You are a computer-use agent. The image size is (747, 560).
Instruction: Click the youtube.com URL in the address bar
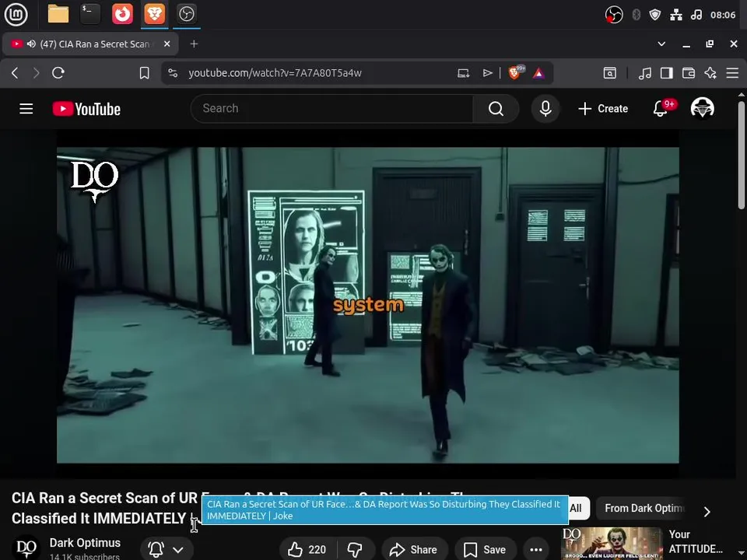(x=275, y=73)
